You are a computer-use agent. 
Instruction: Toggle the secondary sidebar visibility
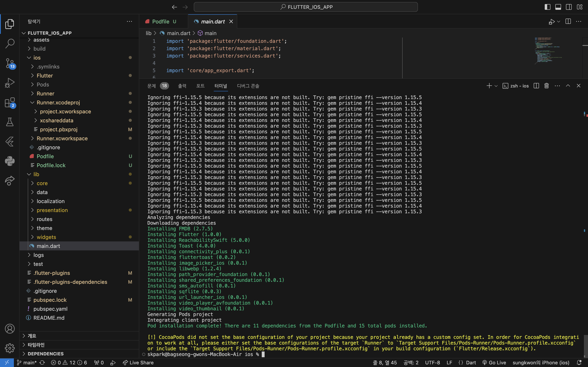[569, 7]
